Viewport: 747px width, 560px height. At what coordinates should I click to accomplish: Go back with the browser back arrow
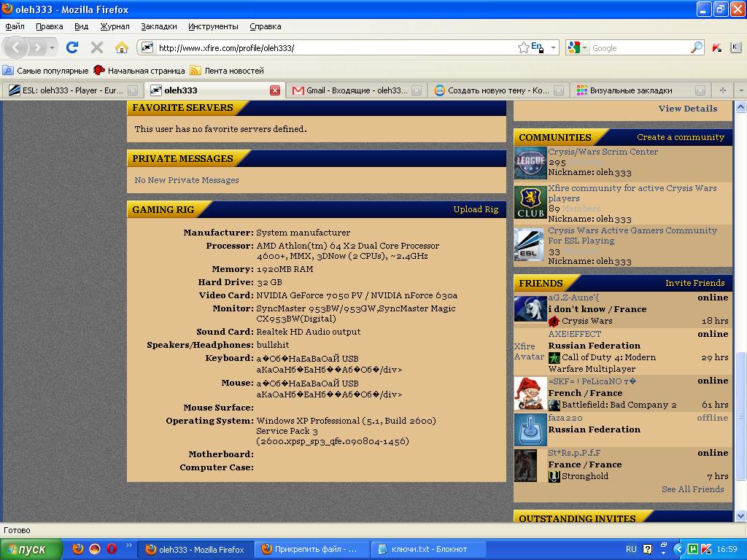pos(16,47)
